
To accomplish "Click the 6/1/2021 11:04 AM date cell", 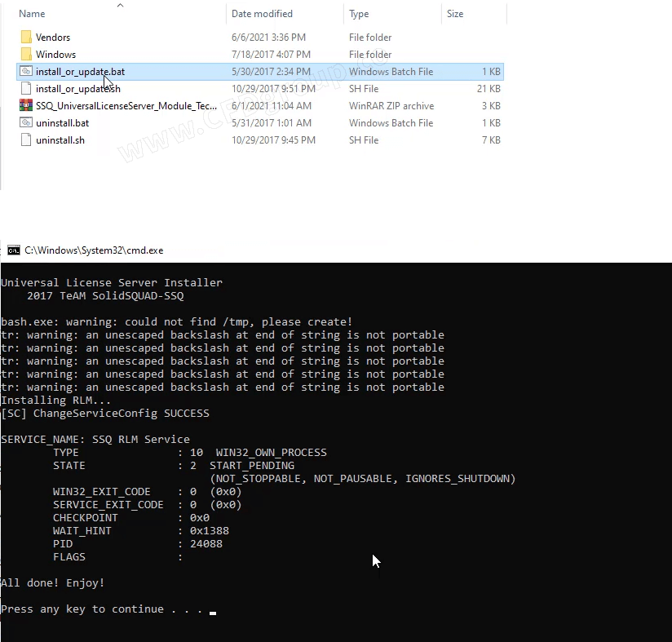I will click(x=272, y=106).
